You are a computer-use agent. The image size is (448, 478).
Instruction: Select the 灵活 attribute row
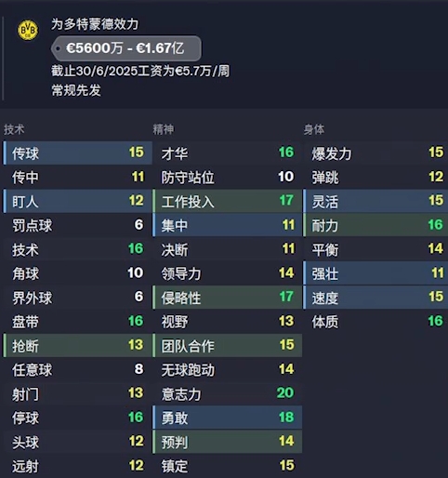[x=376, y=201]
